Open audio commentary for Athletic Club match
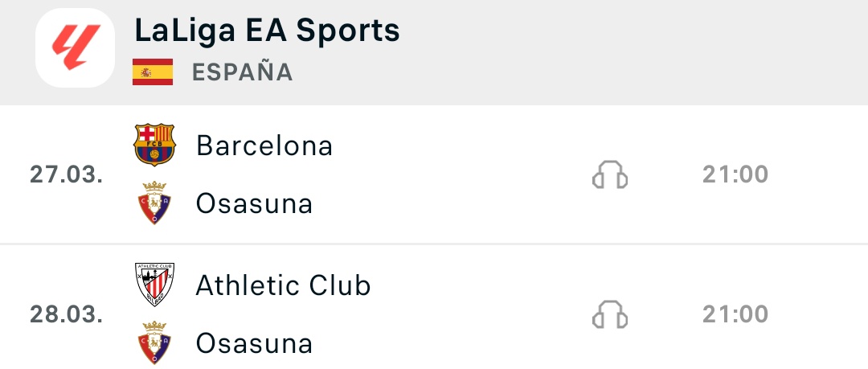The width and height of the screenshot is (868, 369). point(610,314)
